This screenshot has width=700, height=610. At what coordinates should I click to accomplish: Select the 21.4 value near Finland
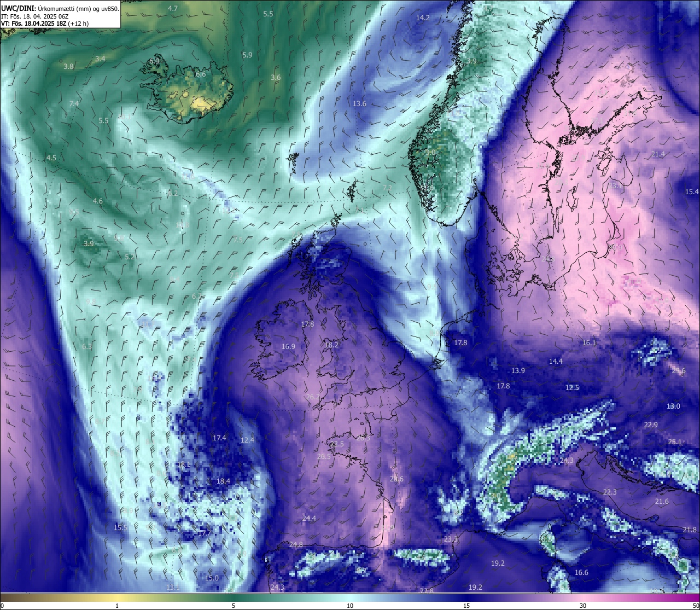[658, 154]
